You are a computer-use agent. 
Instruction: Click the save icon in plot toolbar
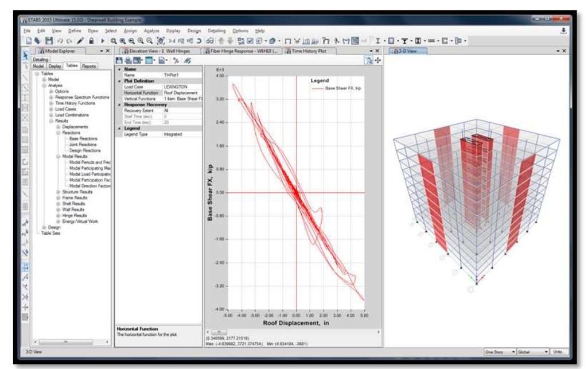(x=119, y=60)
